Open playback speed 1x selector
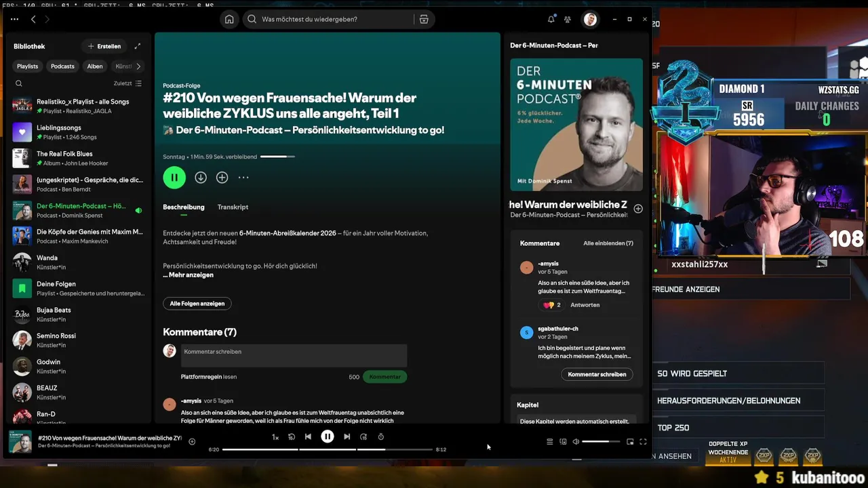Screen dimensions: 868x488 (x=275, y=437)
